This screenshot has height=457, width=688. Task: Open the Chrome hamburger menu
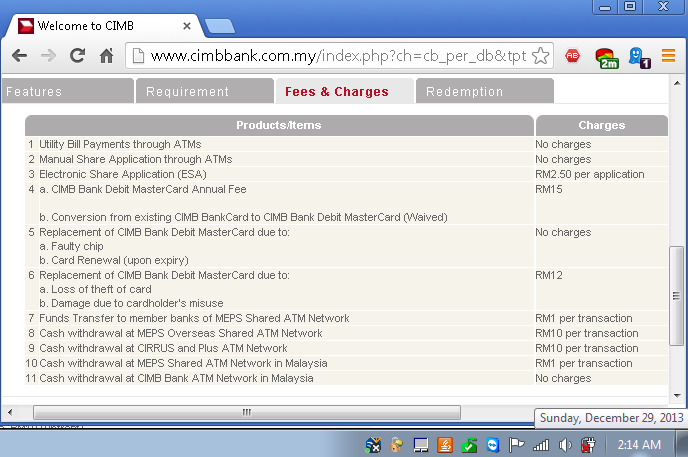[x=668, y=56]
